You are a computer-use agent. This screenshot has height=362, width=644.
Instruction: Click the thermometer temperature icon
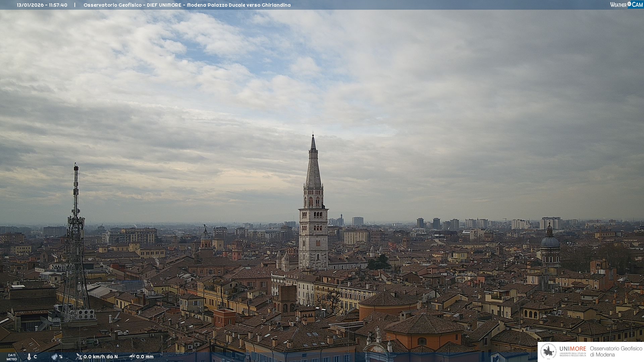29,357
